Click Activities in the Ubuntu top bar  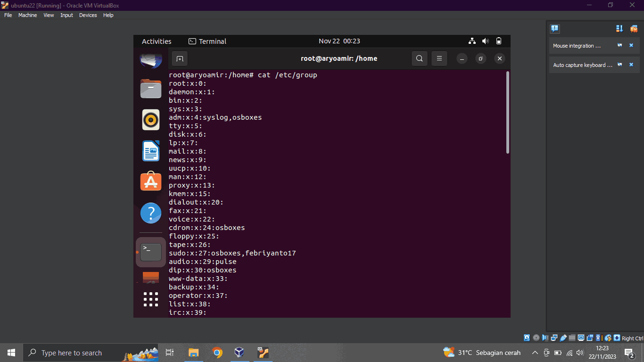click(x=157, y=41)
